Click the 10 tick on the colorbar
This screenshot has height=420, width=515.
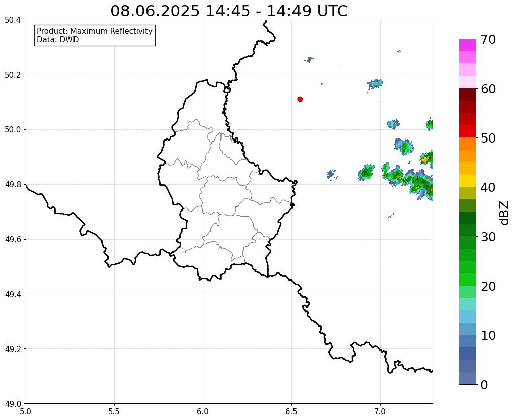[x=488, y=335]
